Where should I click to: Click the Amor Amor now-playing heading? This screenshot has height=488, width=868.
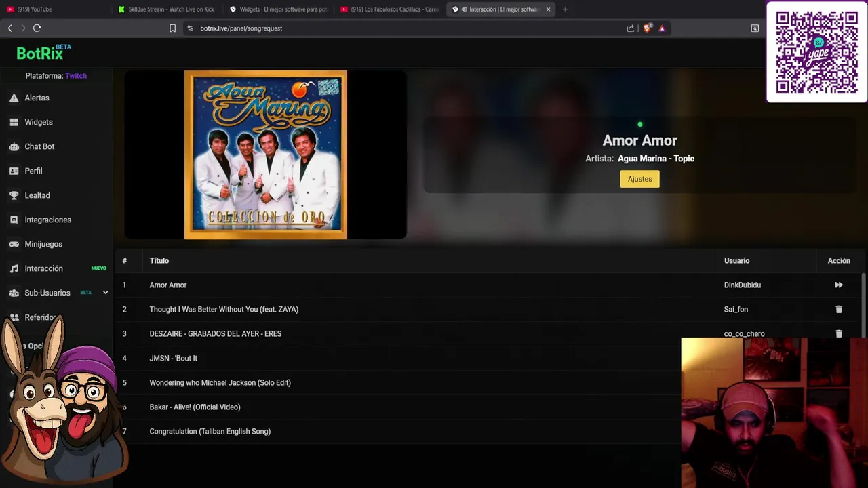click(x=639, y=140)
